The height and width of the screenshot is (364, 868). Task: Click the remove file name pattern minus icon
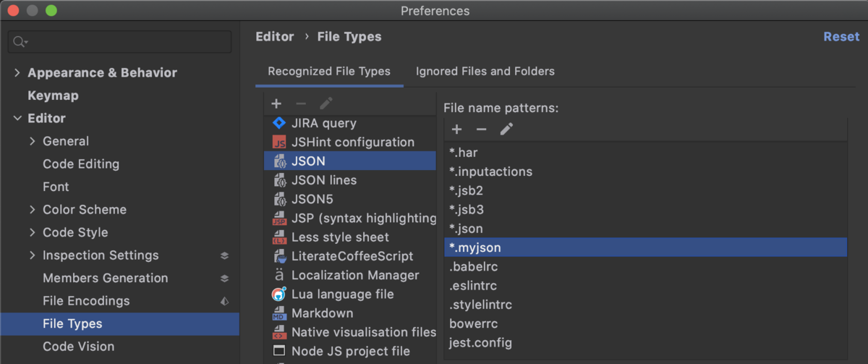tap(481, 130)
